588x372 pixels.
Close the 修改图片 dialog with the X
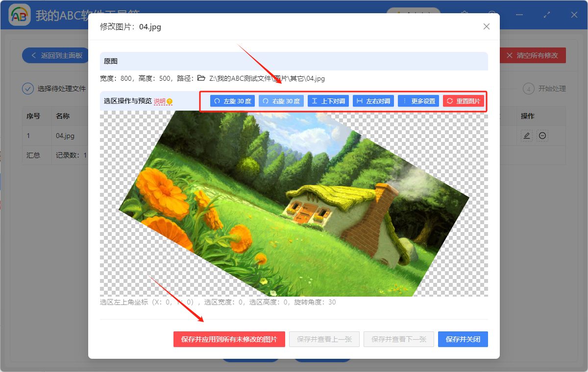pos(486,26)
